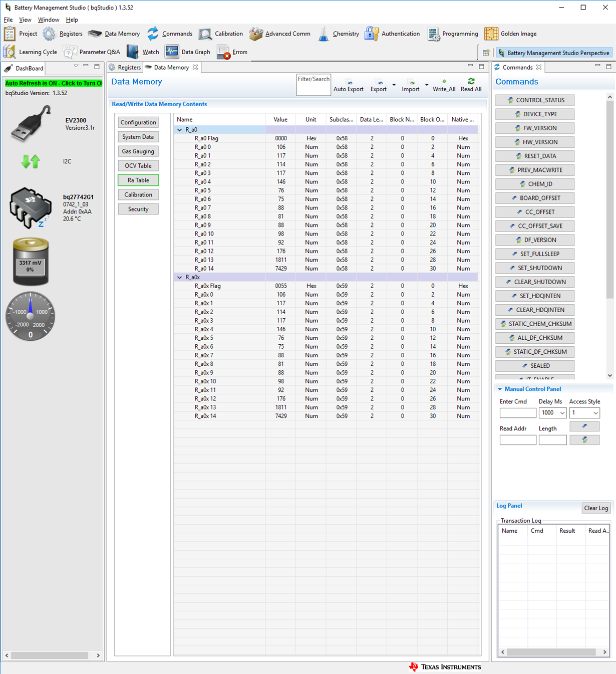The width and height of the screenshot is (616, 674).
Task: Select the Configuration category button
Action: 138,122
